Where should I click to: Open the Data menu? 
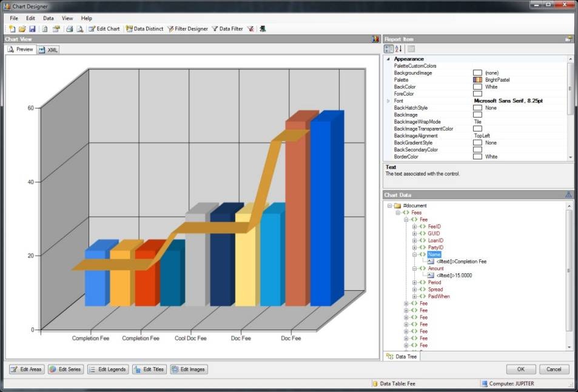point(48,18)
